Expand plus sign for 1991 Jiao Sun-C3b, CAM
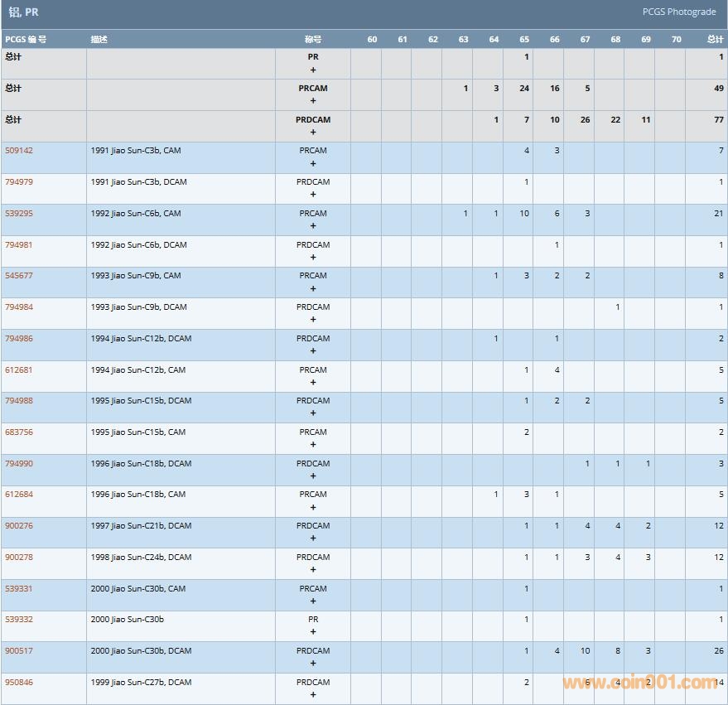Viewport: 728px width, 705px height. click(x=313, y=163)
